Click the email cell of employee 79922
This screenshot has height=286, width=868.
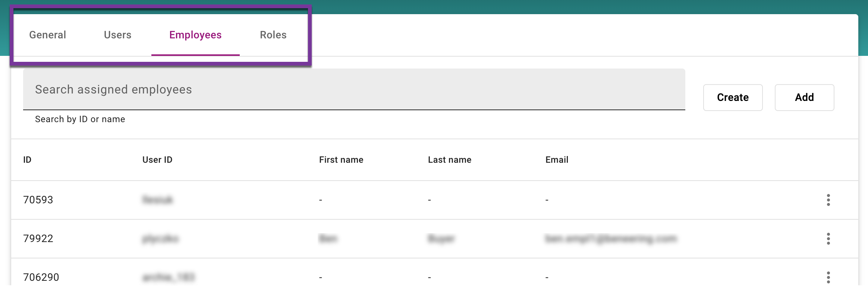coord(610,239)
